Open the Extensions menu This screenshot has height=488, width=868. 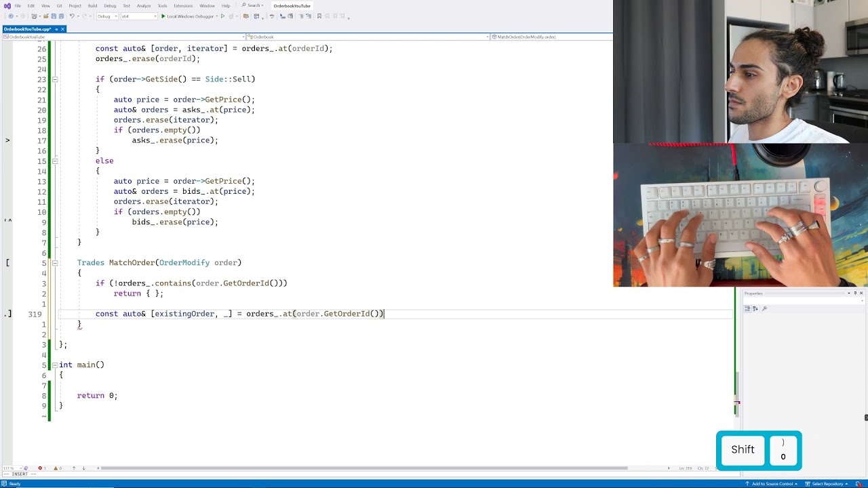coord(183,5)
